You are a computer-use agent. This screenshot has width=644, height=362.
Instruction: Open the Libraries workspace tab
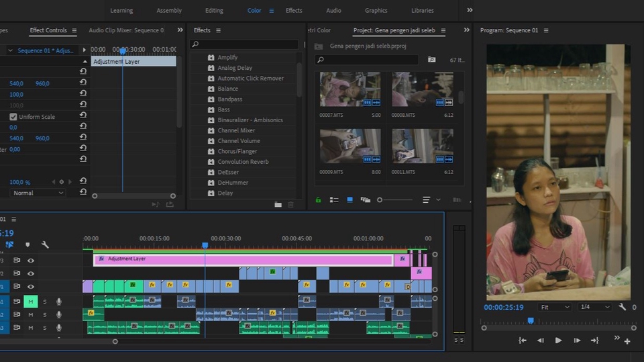pyautogui.click(x=422, y=11)
